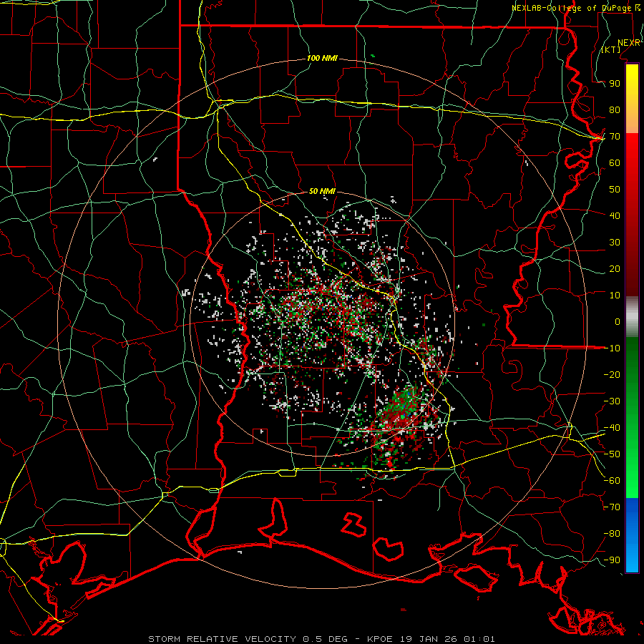The height and width of the screenshot is (644, 644).
Task: Click the -20 value on velocity scale
Action: (612, 374)
